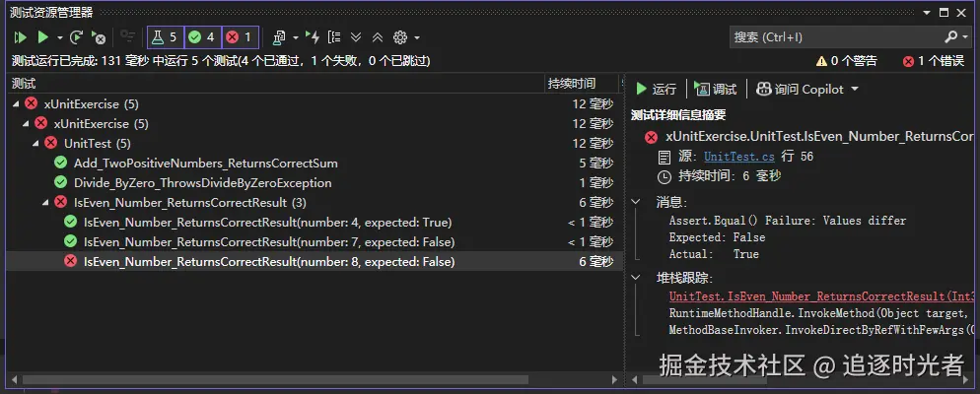Viewport: 980px width, 394px height.
Task: Click the Debug button in details pane
Action: pos(716,89)
